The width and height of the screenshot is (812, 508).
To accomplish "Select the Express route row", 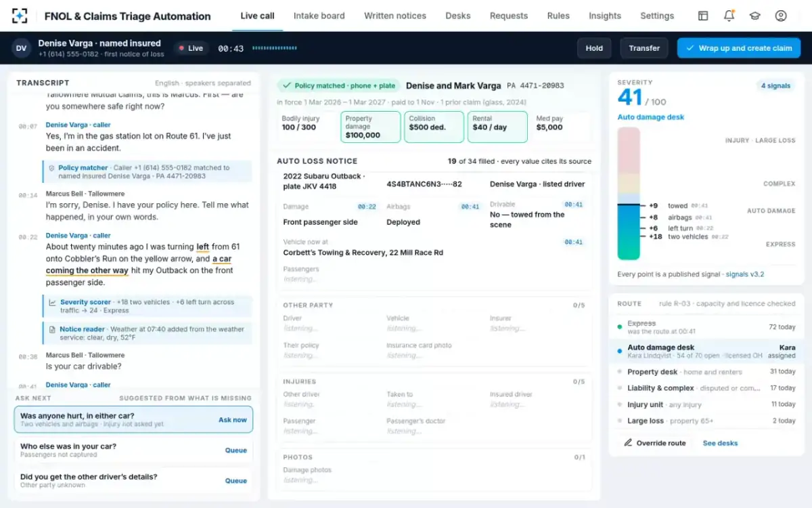I will click(706, 327).
